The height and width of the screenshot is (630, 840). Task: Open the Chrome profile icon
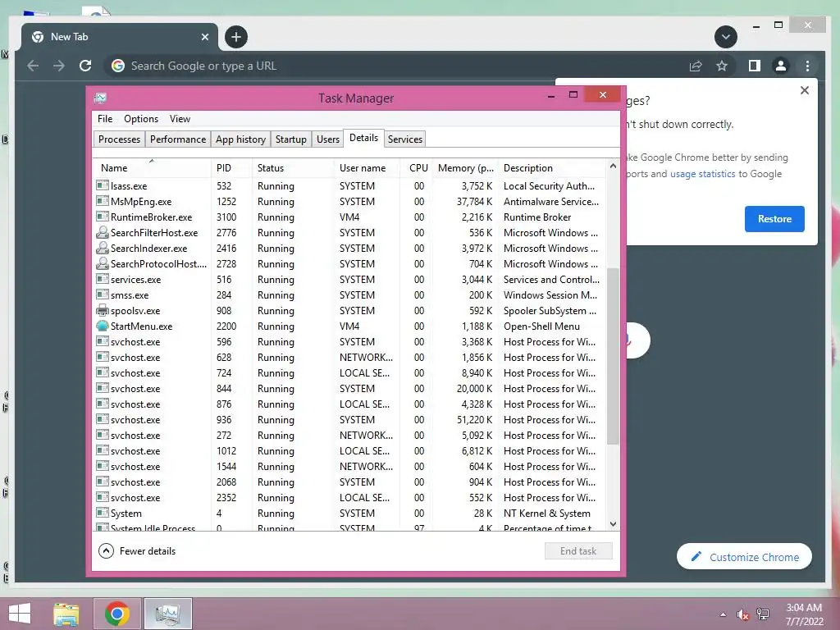click(781, 66)
